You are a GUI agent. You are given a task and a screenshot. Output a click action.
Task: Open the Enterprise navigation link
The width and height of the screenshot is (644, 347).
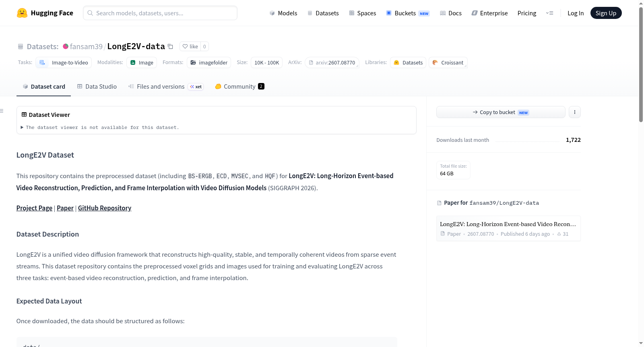point(489,13)
